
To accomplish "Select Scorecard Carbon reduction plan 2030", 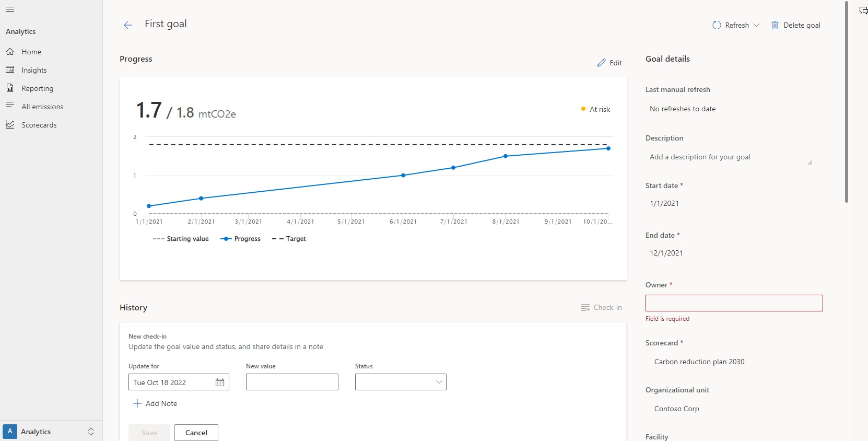I will click(699, 362).
